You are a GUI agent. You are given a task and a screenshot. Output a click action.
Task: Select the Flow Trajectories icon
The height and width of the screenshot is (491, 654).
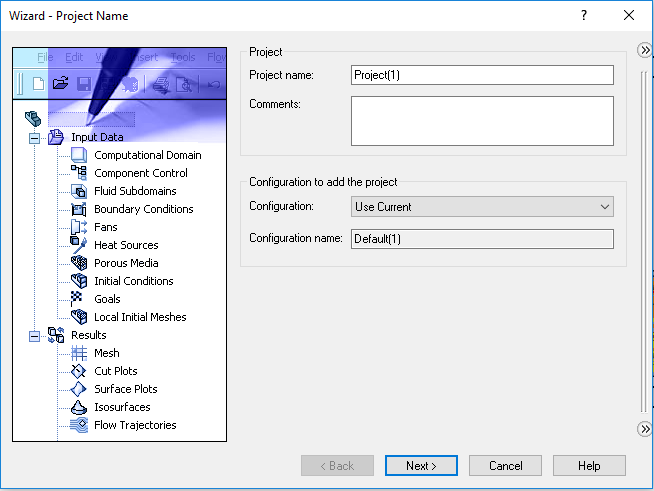(x=79, y=425)
